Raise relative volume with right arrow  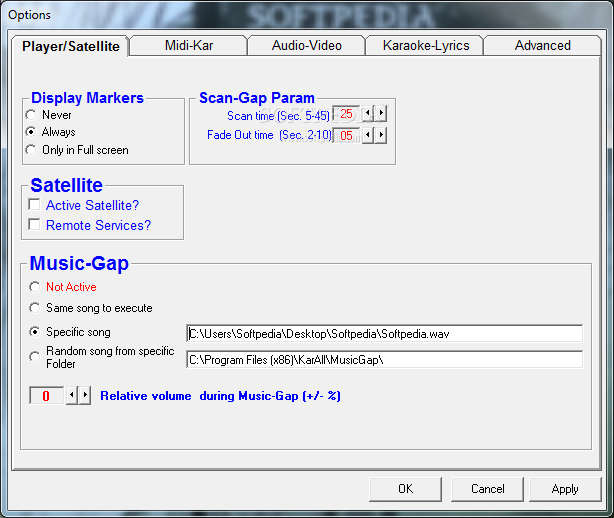(85, 395)
